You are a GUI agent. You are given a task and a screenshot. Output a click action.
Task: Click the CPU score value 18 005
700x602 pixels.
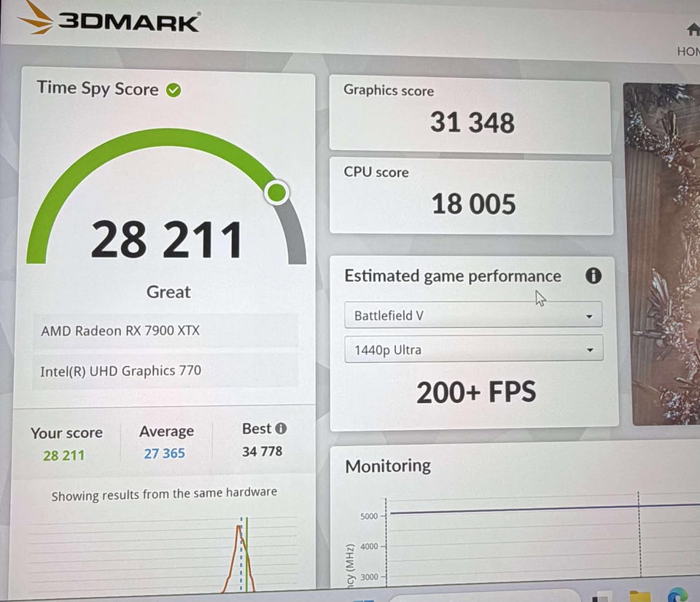[x=474, y=204]
